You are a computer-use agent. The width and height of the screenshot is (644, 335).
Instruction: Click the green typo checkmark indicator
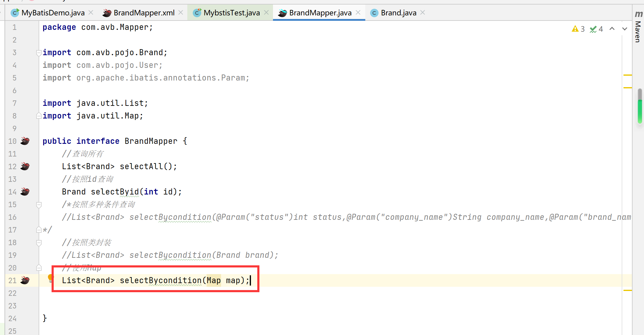point(593,29)
